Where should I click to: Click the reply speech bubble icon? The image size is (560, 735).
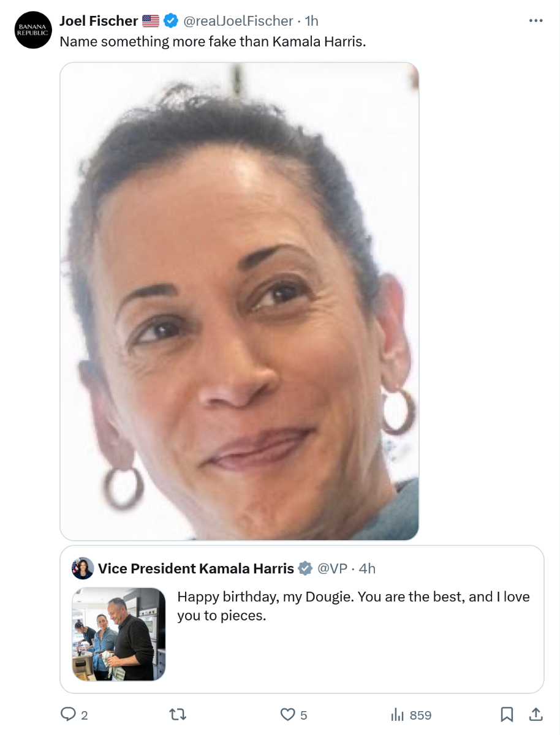(x=67, y=714)
